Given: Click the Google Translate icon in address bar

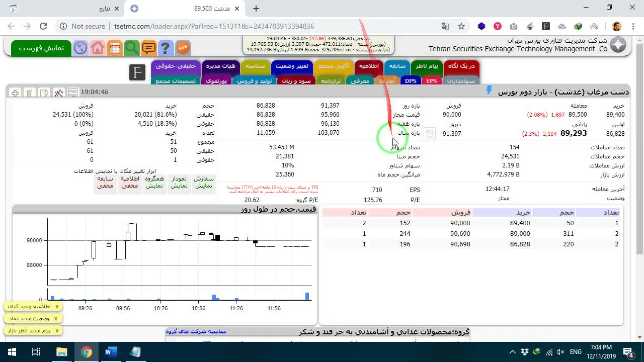Looking at the screenshot, I should [445, 26].
